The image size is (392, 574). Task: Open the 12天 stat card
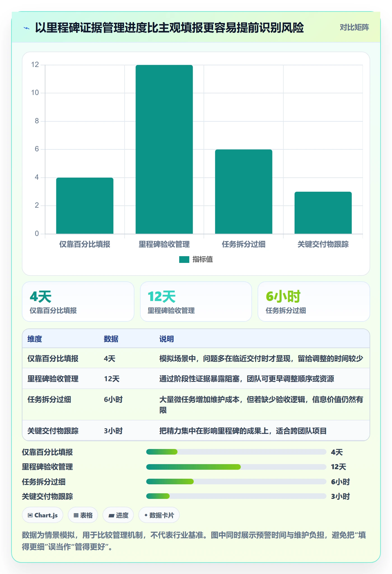(x=196, y=302)
